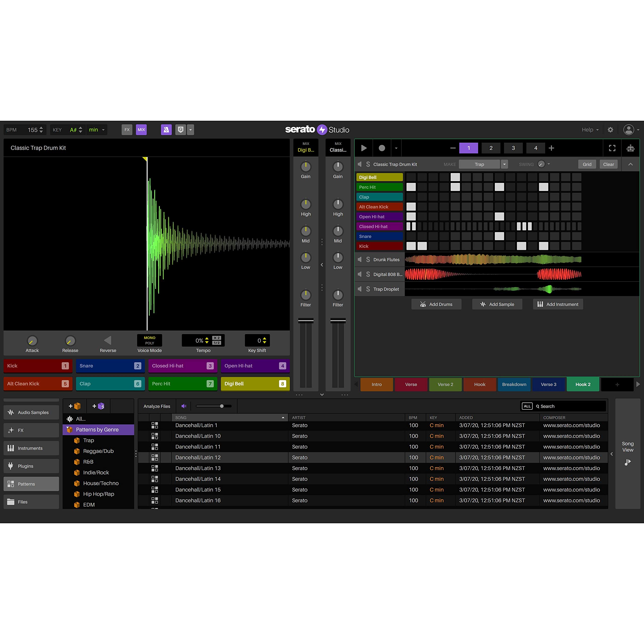Viewport: 644px width, 644px height.
Task: Adjust the preview volume slider
Action: pos(222,406)
